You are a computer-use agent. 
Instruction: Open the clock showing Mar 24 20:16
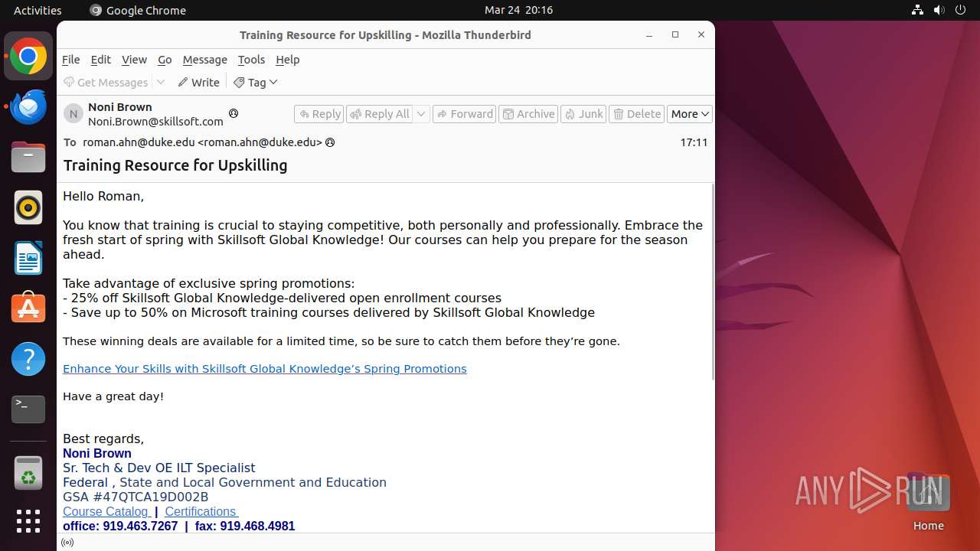point(518,10)
